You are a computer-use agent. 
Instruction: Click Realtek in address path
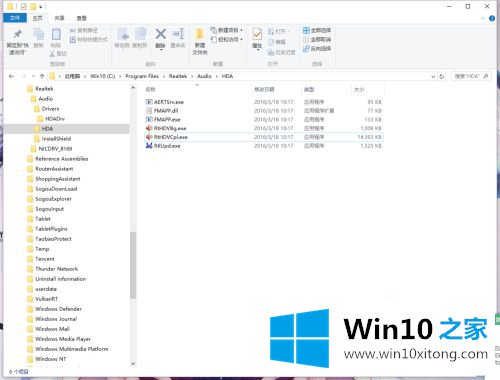178,76
